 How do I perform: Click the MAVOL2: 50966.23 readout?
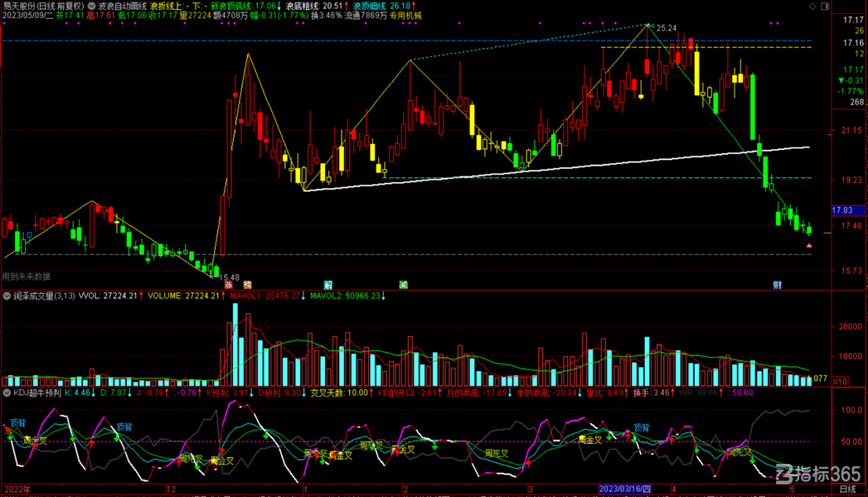pos(347,297)
